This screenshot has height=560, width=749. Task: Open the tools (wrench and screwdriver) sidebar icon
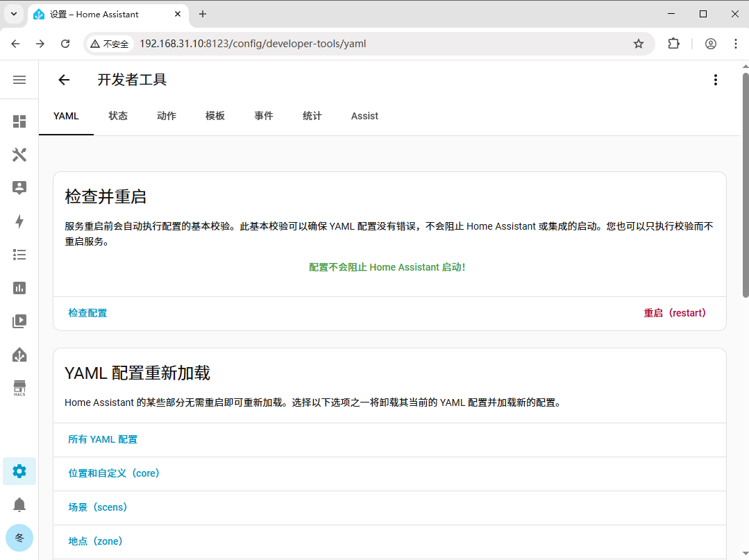click(19, 155)
